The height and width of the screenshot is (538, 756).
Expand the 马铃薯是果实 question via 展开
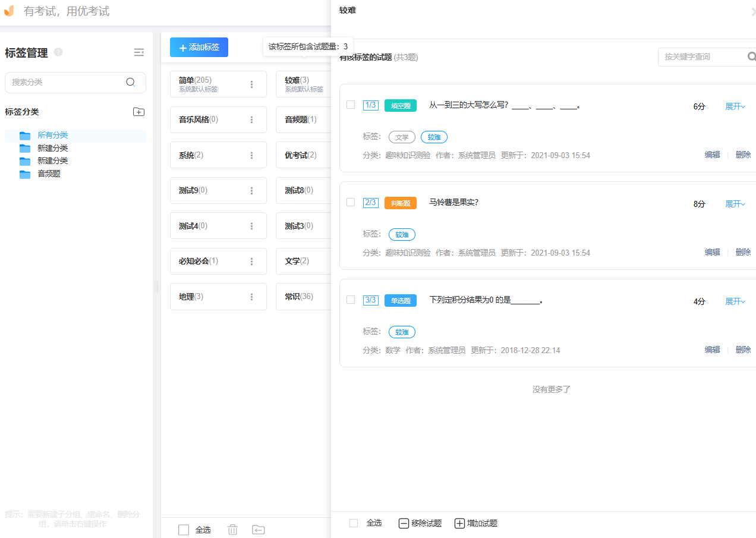[x=735, y=203]
